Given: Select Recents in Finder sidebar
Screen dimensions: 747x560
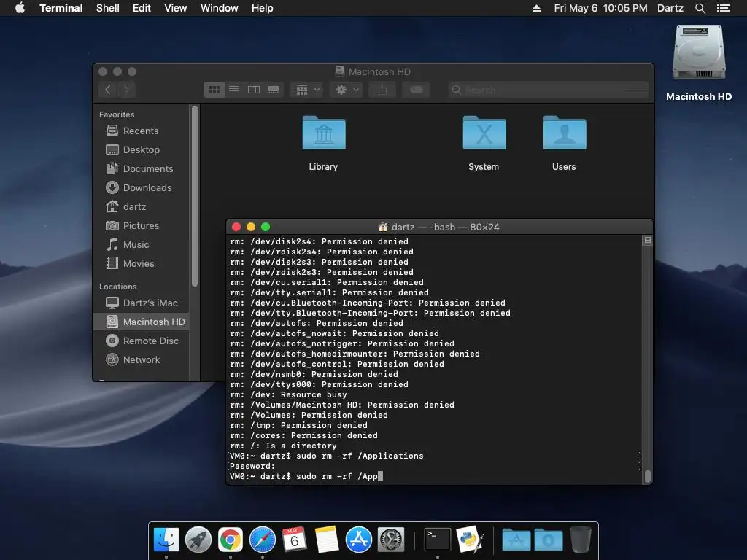Looking at the screenshot, I should (141, 131).
